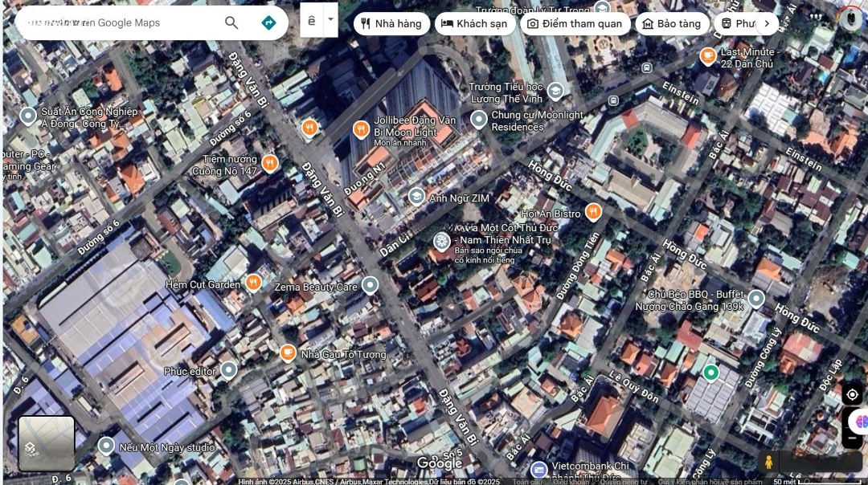Open the input method dropdown arrow
Viewport: 868px width, 485px height.
[x=330, y=20]
